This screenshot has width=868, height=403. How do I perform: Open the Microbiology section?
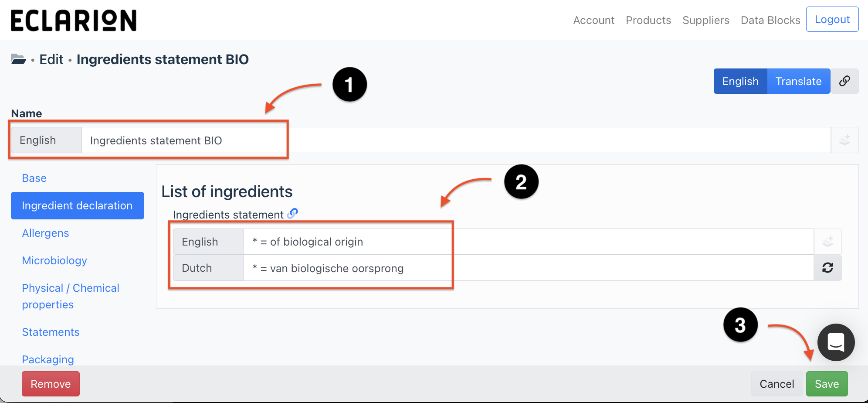coord(54,260)
